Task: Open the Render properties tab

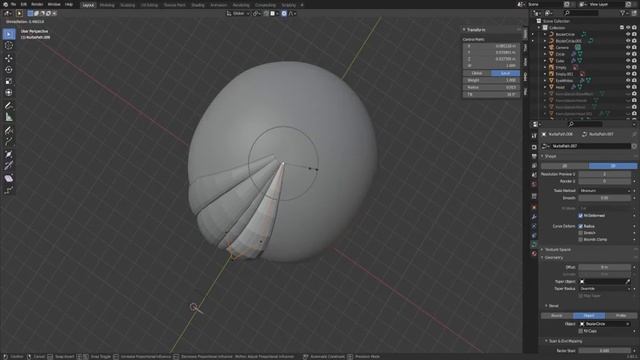Action: click(x=534, y=147)
